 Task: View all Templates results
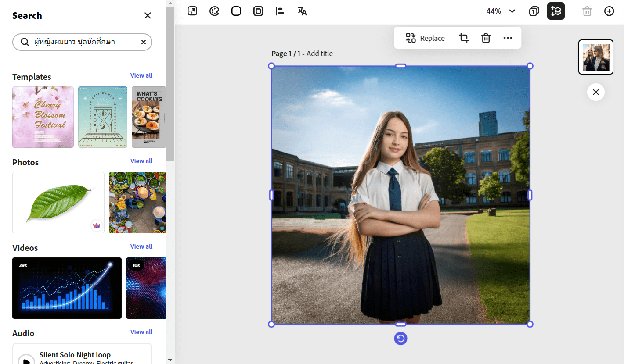tap(141, 75)
